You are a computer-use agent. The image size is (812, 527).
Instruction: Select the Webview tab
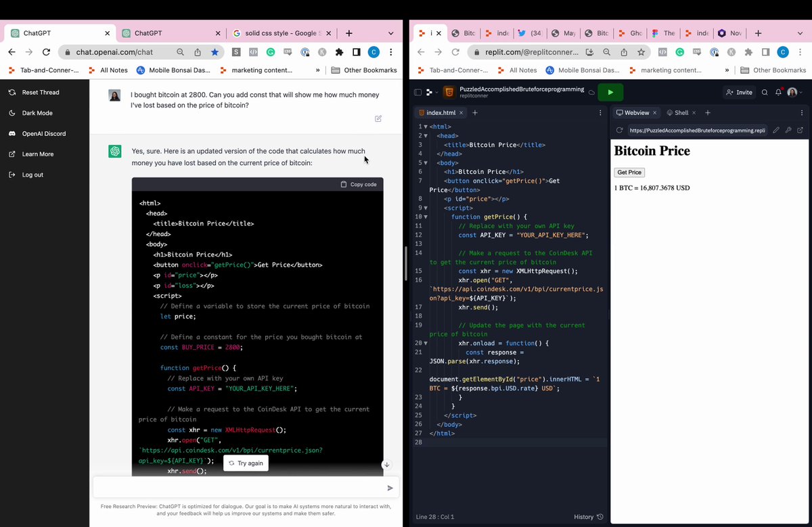635,113
